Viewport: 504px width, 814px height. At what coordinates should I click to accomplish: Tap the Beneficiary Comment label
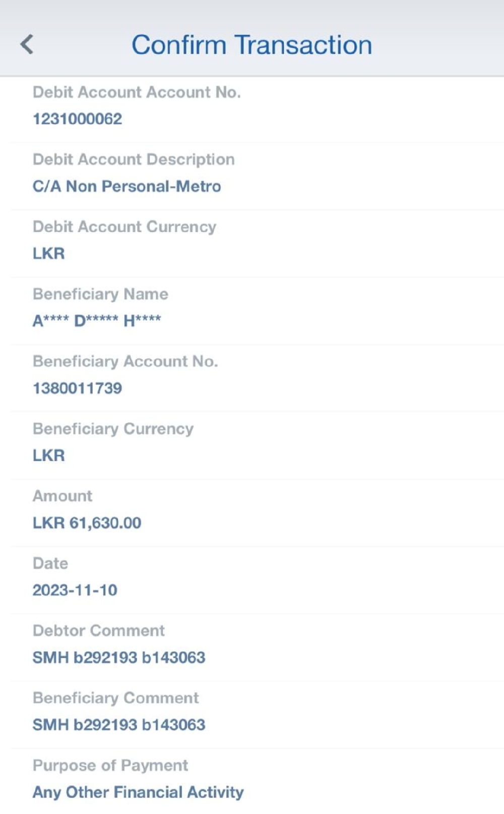coord(115,698)
